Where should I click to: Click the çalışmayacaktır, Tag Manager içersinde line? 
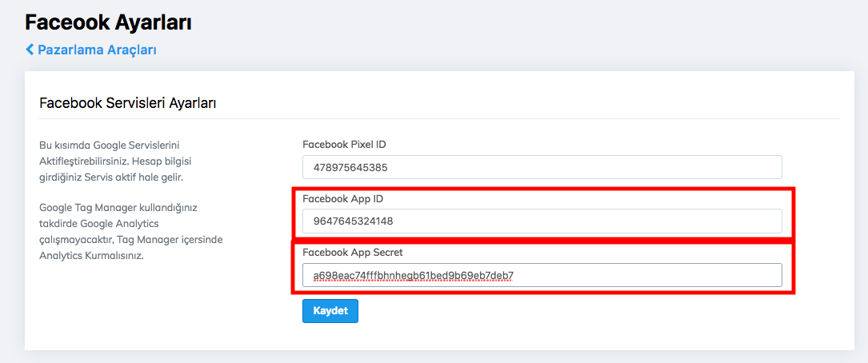[130, 240]
